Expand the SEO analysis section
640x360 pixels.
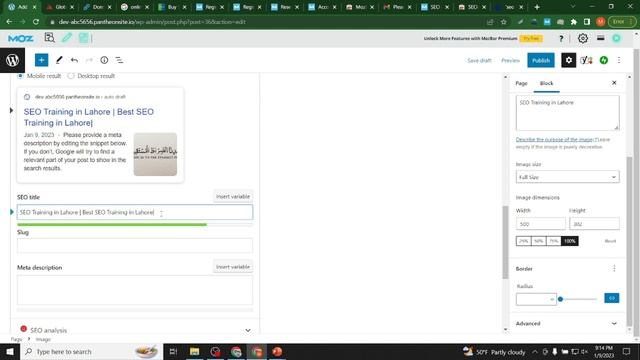[x=135, y=330]
